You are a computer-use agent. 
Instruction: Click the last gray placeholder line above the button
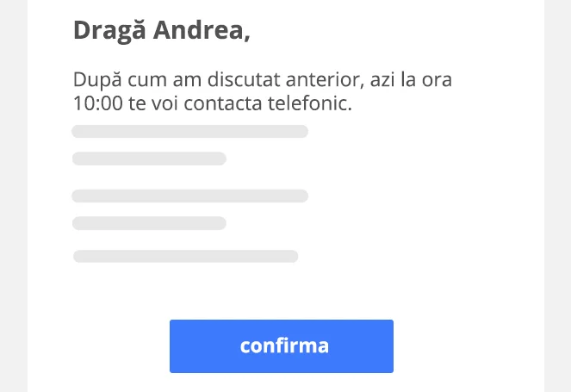(186, 257)
